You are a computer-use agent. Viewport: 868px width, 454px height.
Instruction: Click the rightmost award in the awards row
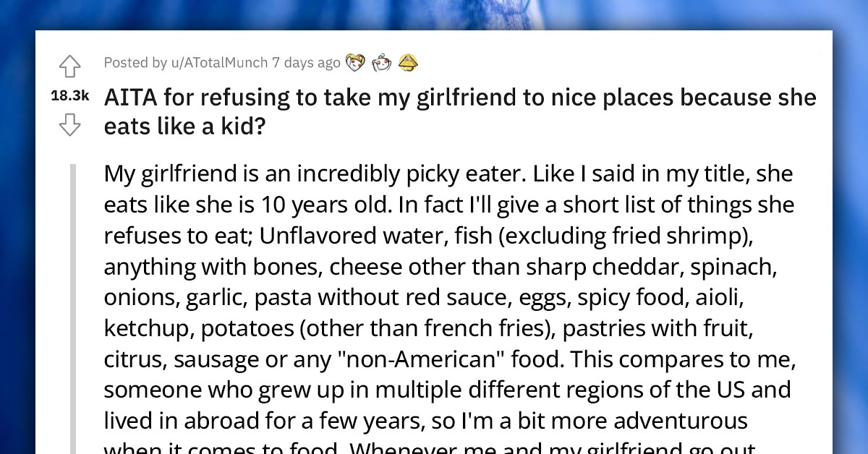click(409, 62)
